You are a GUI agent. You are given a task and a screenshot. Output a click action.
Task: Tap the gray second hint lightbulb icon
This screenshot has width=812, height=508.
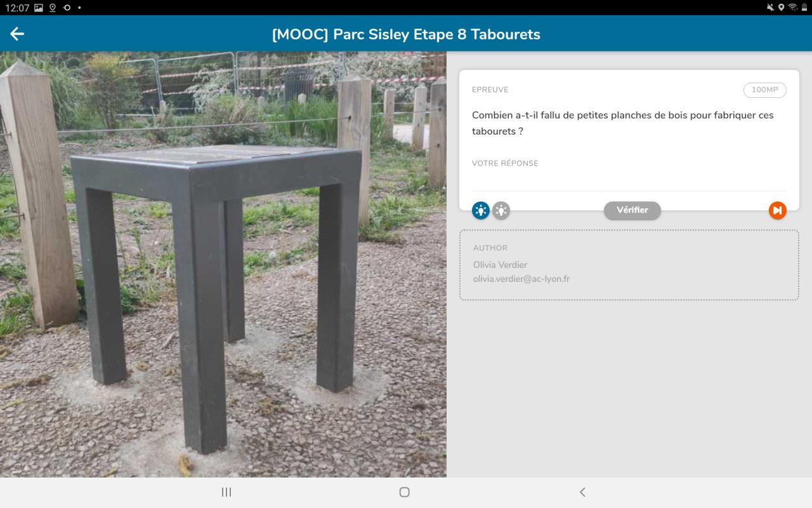(x=501, y=210)
